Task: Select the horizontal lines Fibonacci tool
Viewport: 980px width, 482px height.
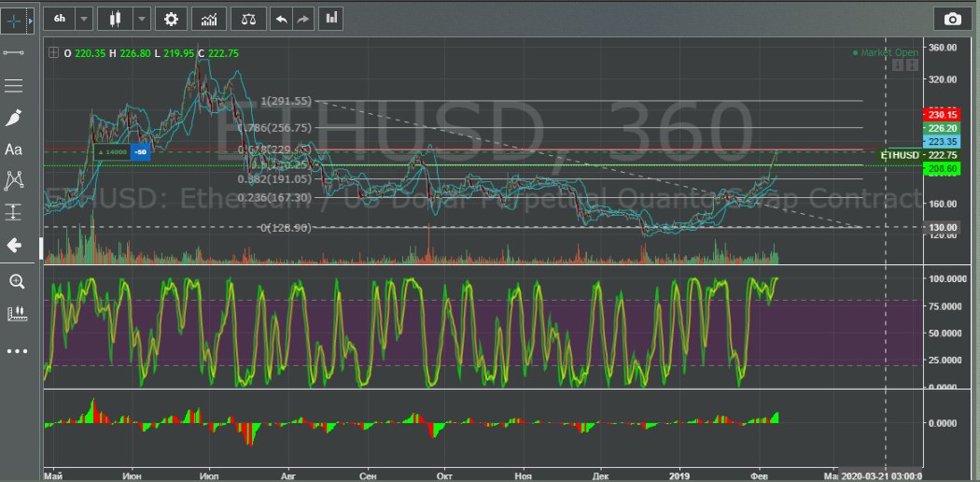Action: [x=14, y=86]
